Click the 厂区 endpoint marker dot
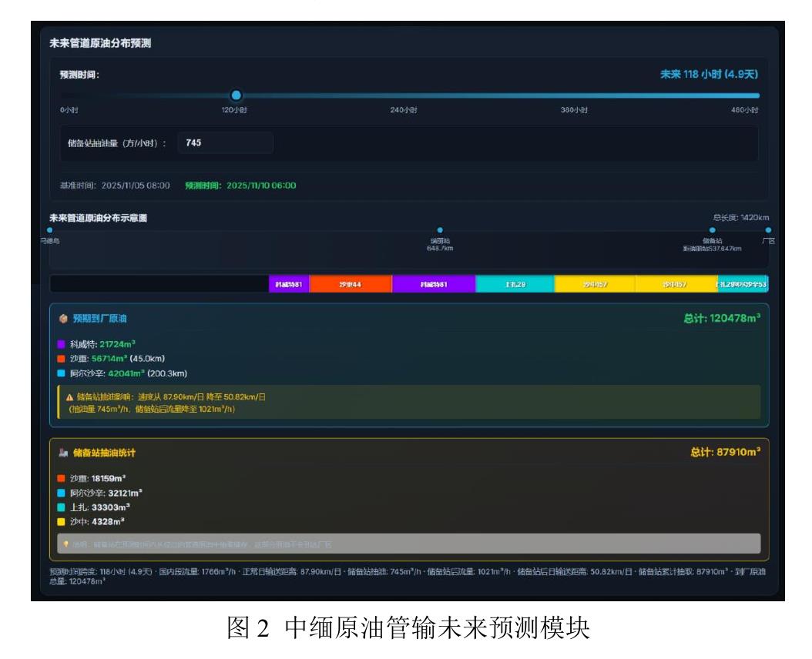Image resolution: width=812 pixels, height=659 pixels. [769, 230]
